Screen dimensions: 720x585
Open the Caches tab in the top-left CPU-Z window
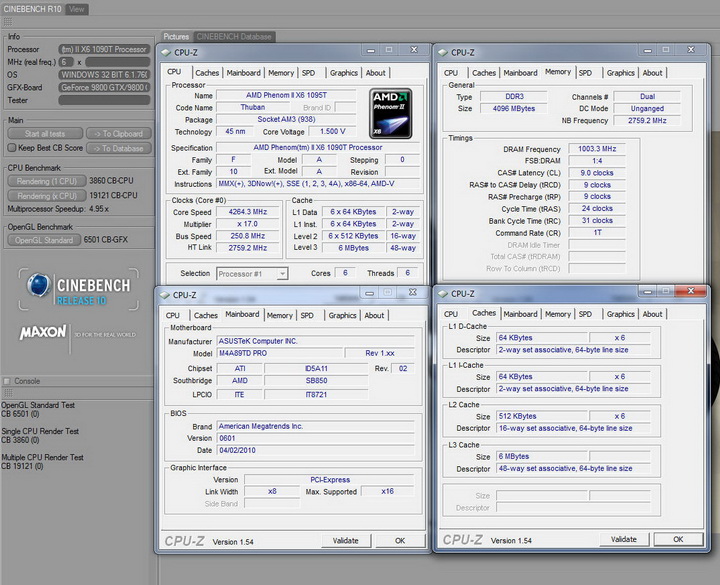[207, 73]
